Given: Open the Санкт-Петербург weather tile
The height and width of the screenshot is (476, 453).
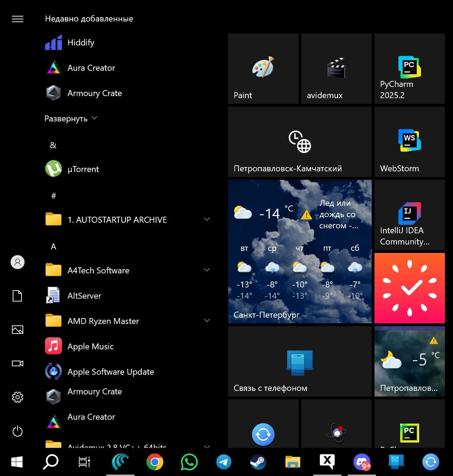Looking at the screenshot, I should (x=300, y=252).
